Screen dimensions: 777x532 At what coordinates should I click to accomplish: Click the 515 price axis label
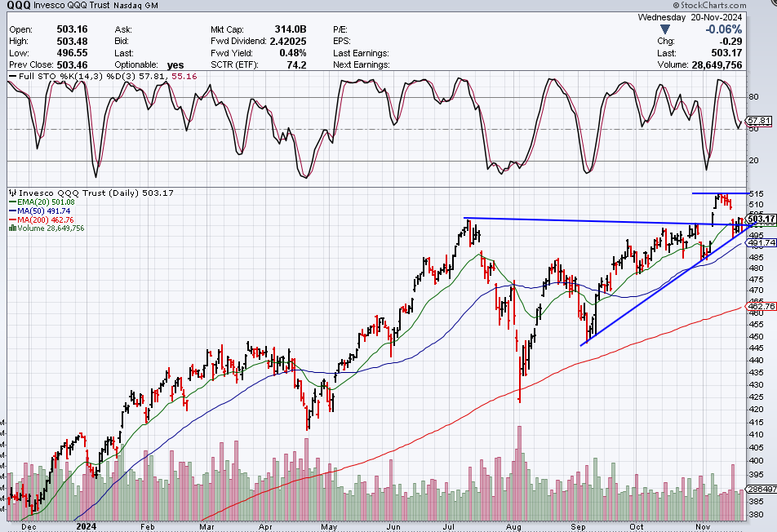click(x=756, y=193)
